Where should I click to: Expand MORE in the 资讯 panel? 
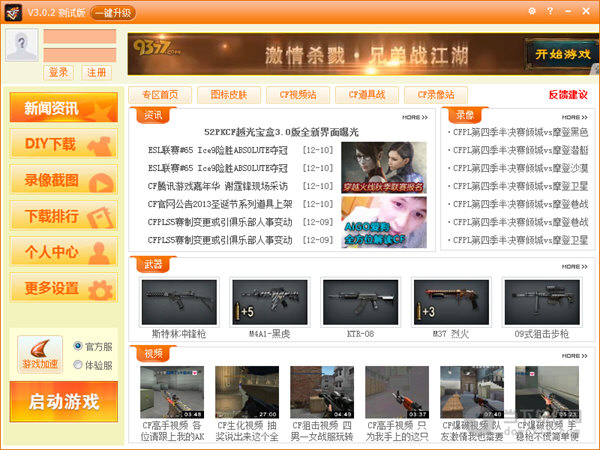[x=415, y=117]
